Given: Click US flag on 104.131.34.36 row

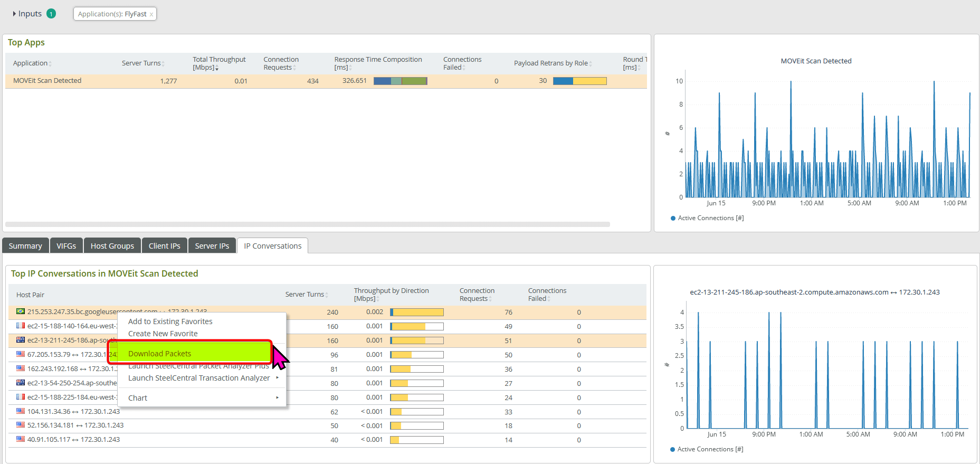Looking at the screenshot, I should pyautogui.click(x=21, y=411).
